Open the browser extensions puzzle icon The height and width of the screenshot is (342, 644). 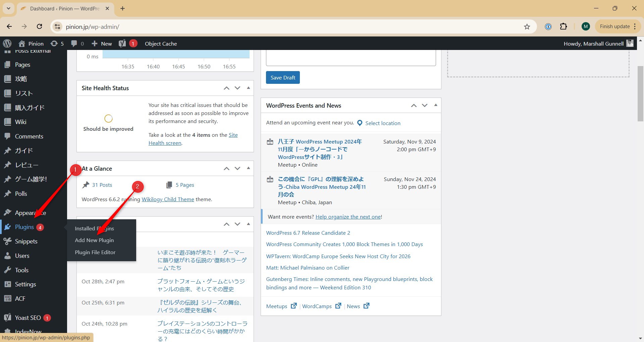click(x=563, y=26)
